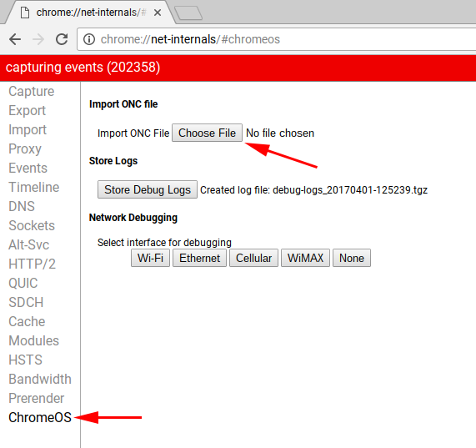Image resolution: width=476 pixels, height=448 pixels.
Task: View site information icon in address bar
Action: pyautogui.click(x=89, y=39)
